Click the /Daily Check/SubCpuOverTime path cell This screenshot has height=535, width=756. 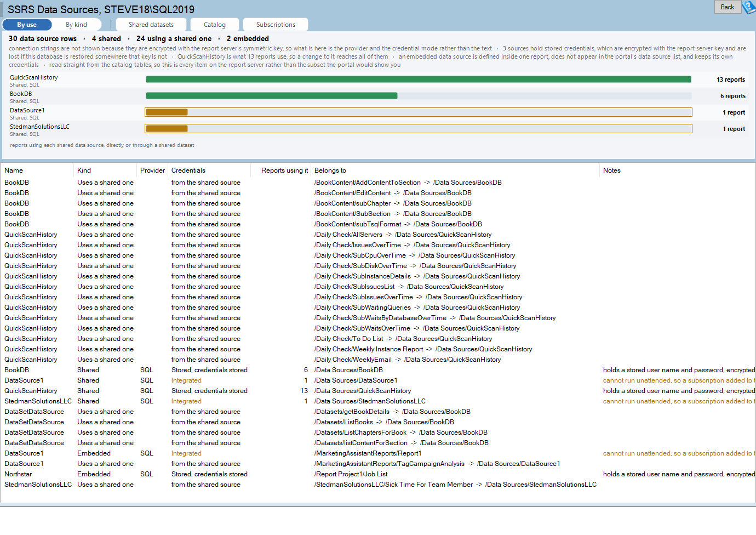(415, 255)
